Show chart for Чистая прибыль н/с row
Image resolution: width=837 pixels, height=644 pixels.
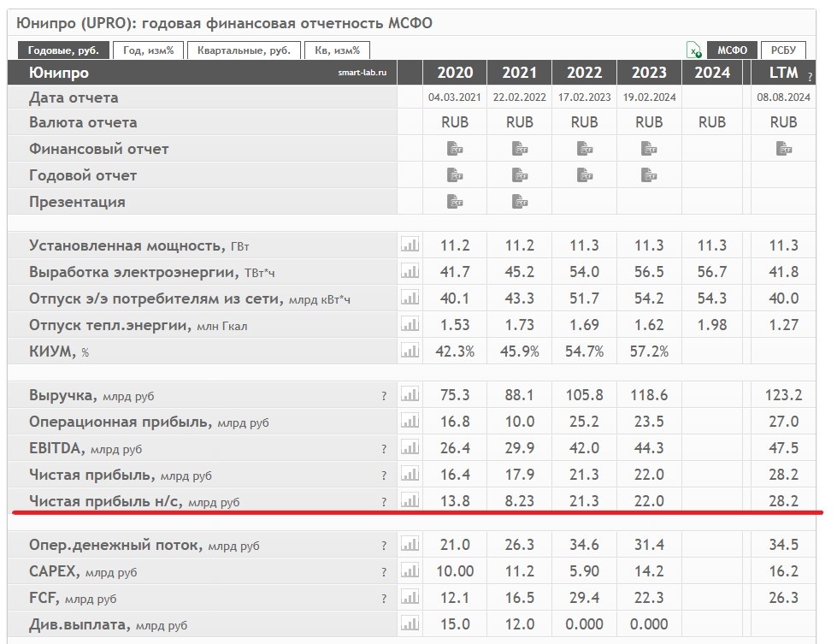410,501
